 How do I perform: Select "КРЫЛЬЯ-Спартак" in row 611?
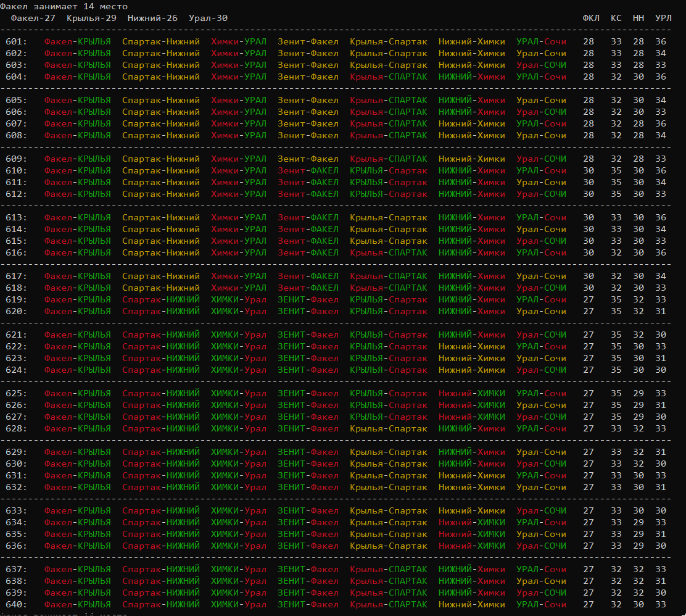pyautogui.click(x=389, y=183)
